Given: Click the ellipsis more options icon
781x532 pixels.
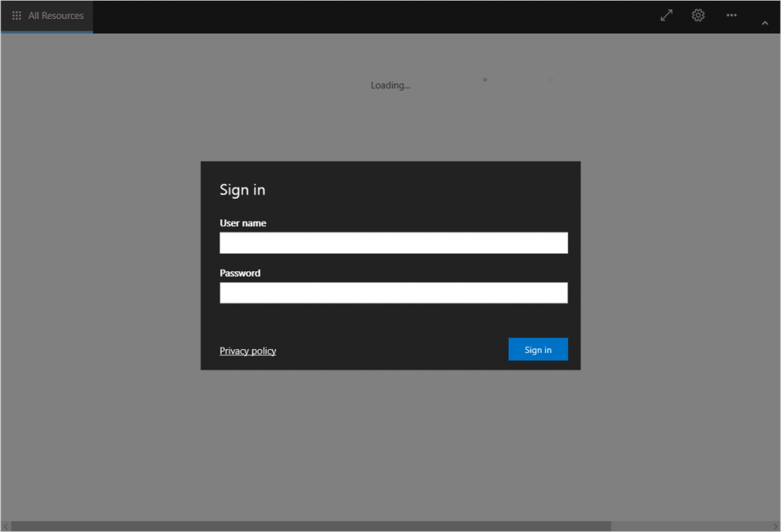Looking at the screenshot, I should pos(731,15).
